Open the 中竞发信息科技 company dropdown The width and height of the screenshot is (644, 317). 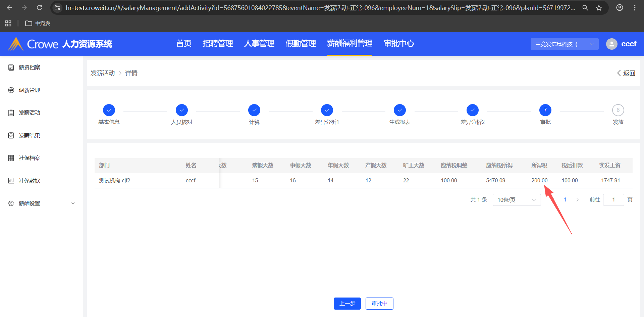pyautogui.click(x=564, y=44)
